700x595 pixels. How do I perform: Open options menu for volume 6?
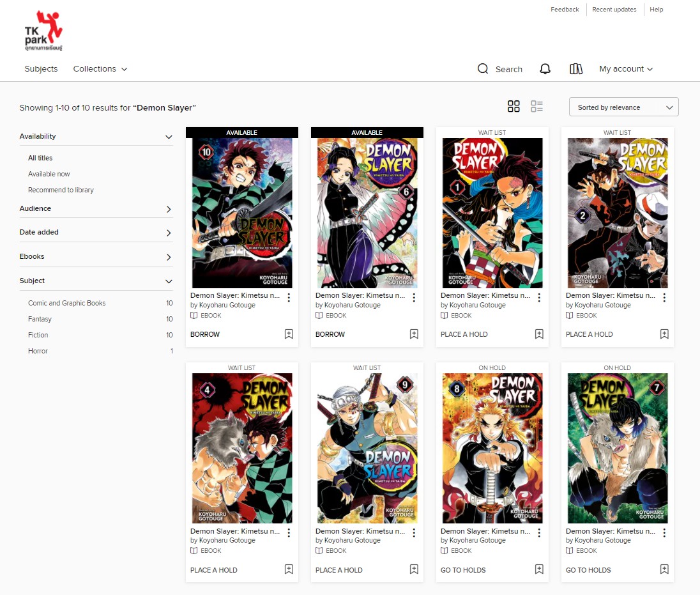pyautogui.click(x=414, y=298)
